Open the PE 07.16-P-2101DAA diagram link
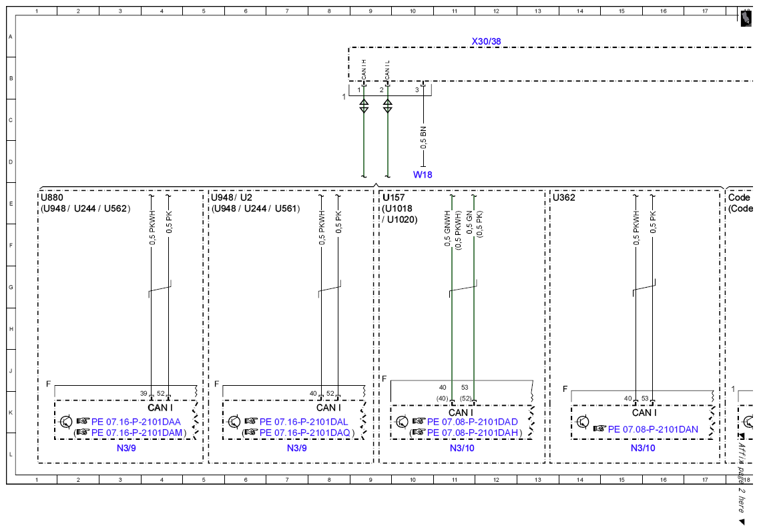This screenshot has width=759, height=532. (x=136, y=422)
